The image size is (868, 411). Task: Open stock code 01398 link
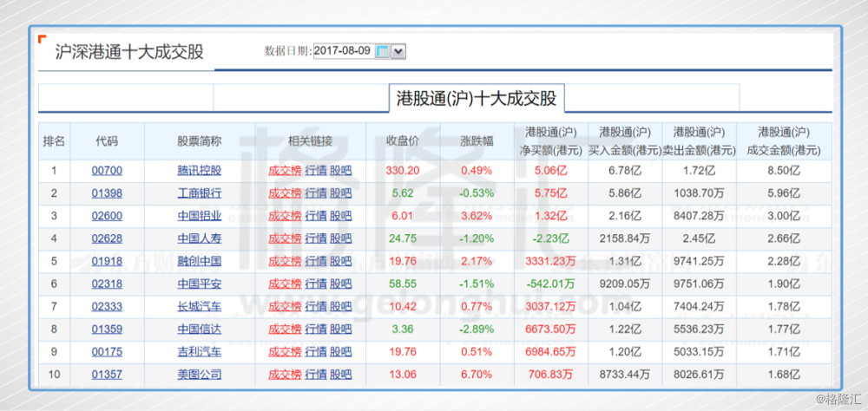click(107, 193)
